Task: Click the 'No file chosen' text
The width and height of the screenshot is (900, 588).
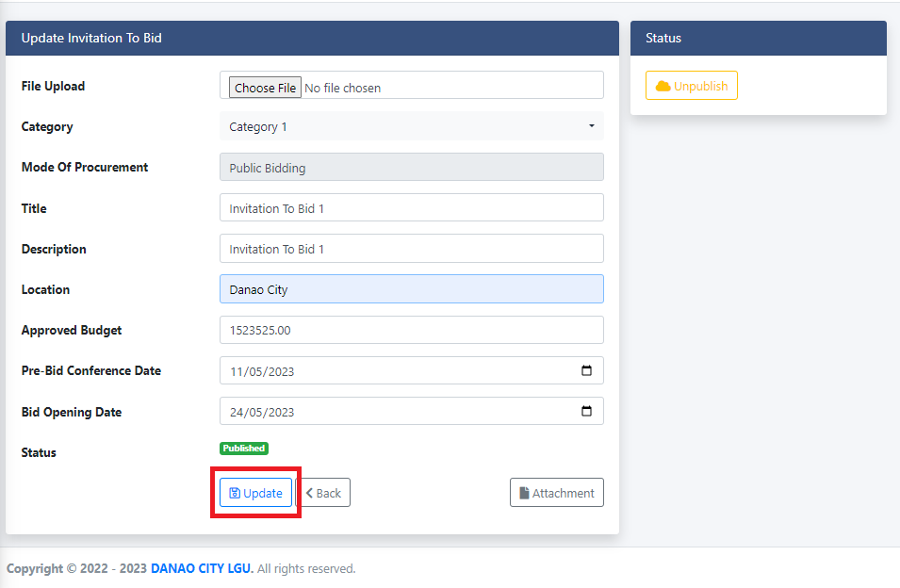Action: coord(343,89)
